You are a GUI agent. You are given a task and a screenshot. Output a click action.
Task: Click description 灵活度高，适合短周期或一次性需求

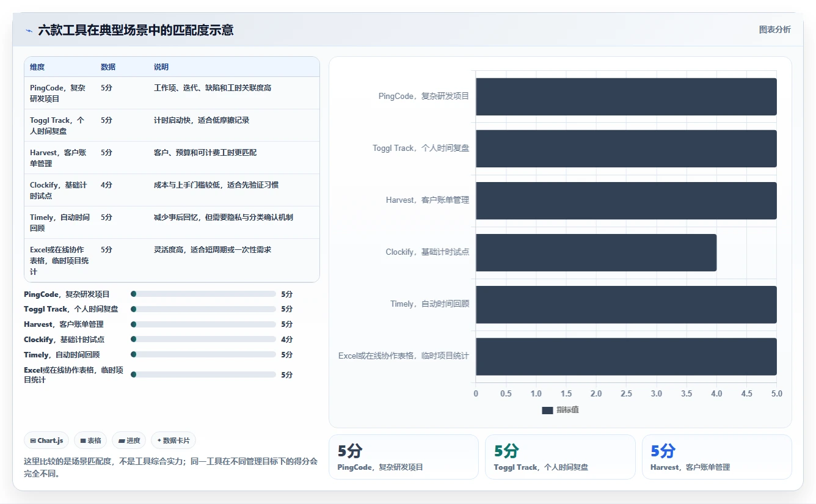[x=213, y=250]
